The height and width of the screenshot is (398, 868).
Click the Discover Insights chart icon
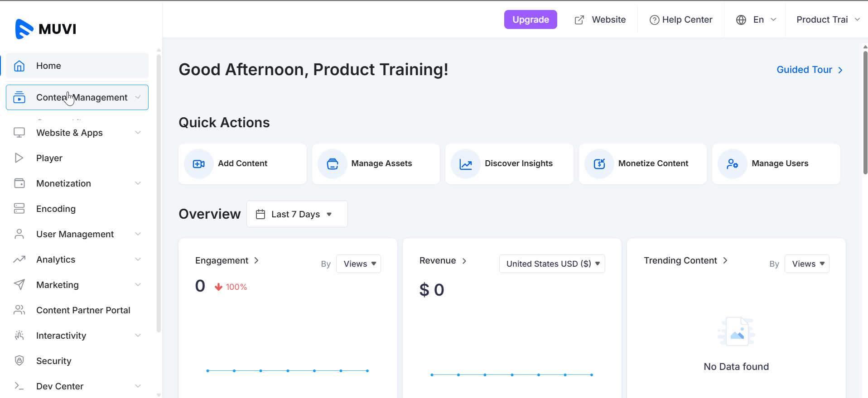pyautogui.click(x=465, y=164)
